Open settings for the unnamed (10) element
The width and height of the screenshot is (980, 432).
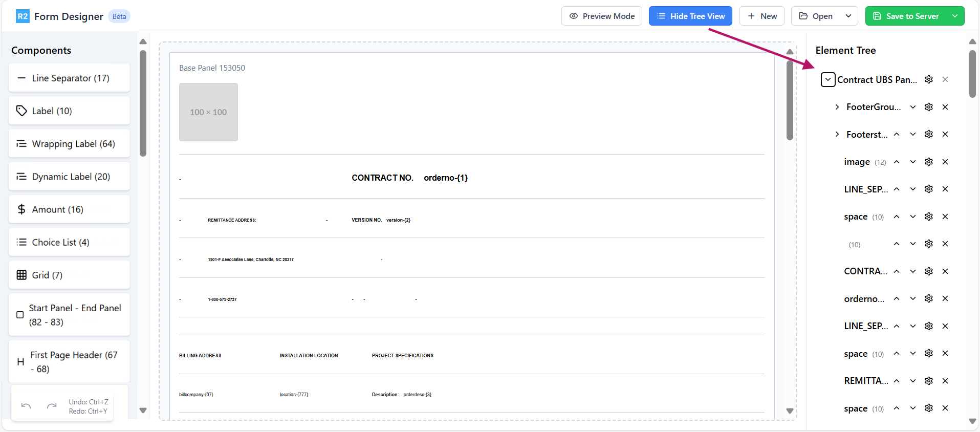[929, 244]
